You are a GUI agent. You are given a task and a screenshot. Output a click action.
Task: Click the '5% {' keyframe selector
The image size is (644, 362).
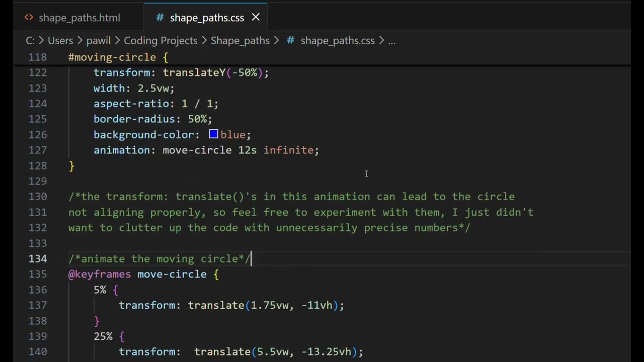[x=106, y=290]
